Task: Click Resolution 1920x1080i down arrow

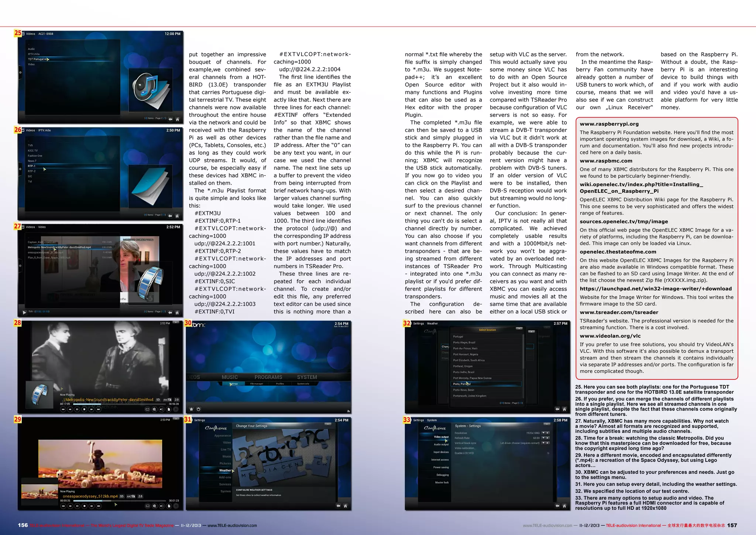Action: (x=543, y=433)
